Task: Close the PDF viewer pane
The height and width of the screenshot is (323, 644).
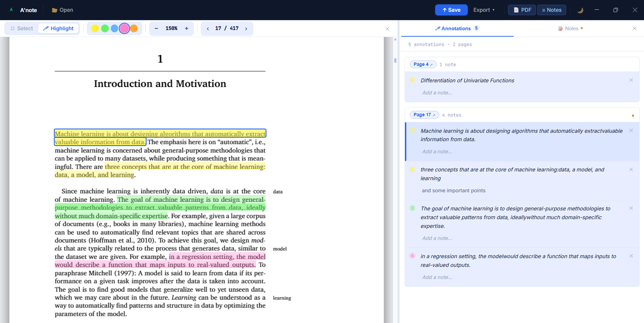Action: click(387, 29)
